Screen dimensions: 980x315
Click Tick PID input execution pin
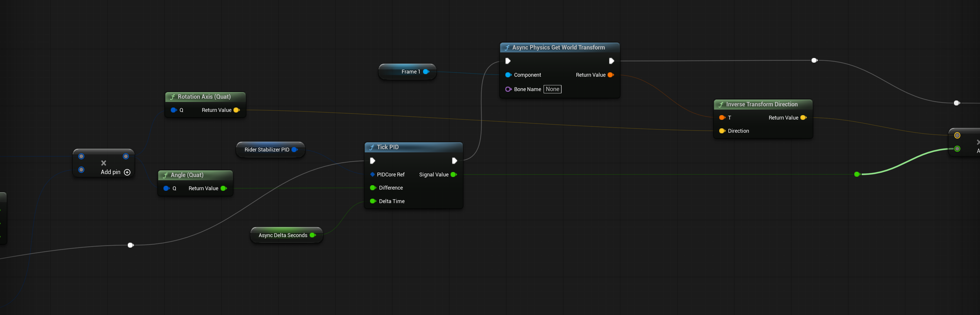372,161
